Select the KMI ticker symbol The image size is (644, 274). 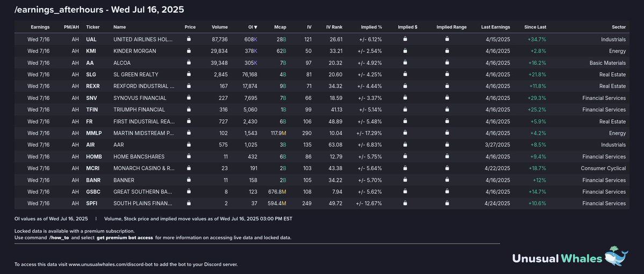pyautogui.click(x=91, y=52)
